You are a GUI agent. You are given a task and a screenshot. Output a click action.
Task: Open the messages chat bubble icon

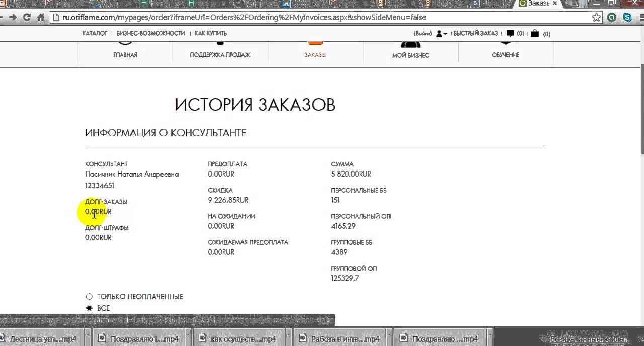pyautogui.click(x=510, y=34)
